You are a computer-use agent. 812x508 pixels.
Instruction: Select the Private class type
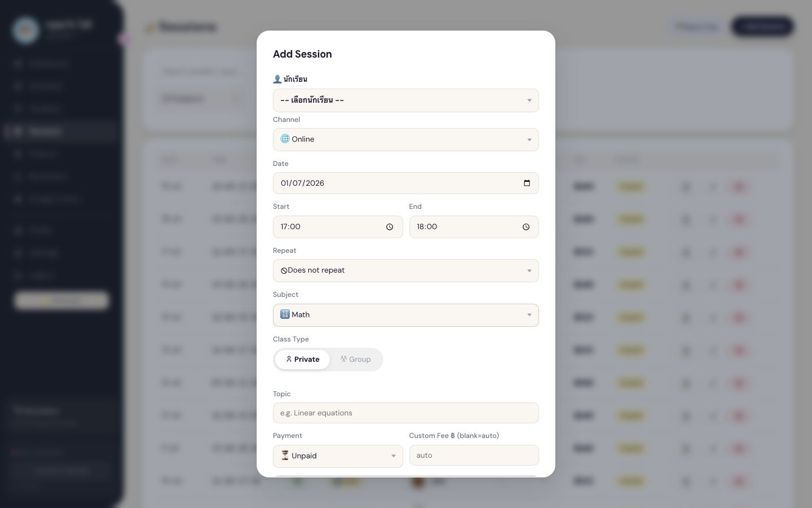tap(302, 360)
